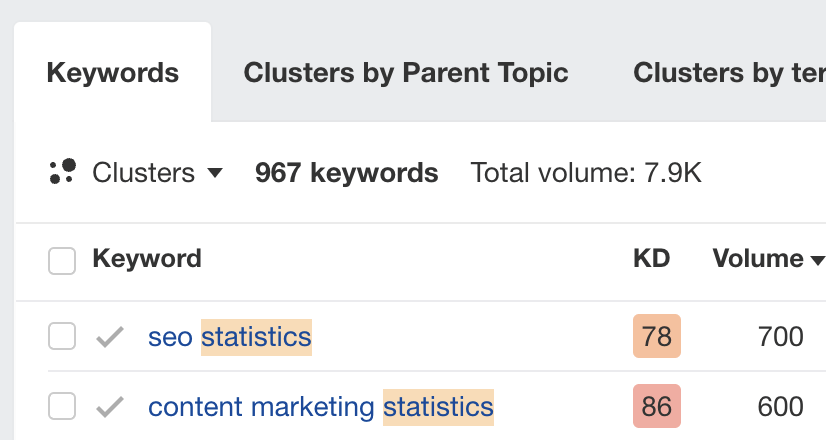This screenshot has width=826, height=440.
Task: Switch to the Keywords tab
Action: [113, 73]
